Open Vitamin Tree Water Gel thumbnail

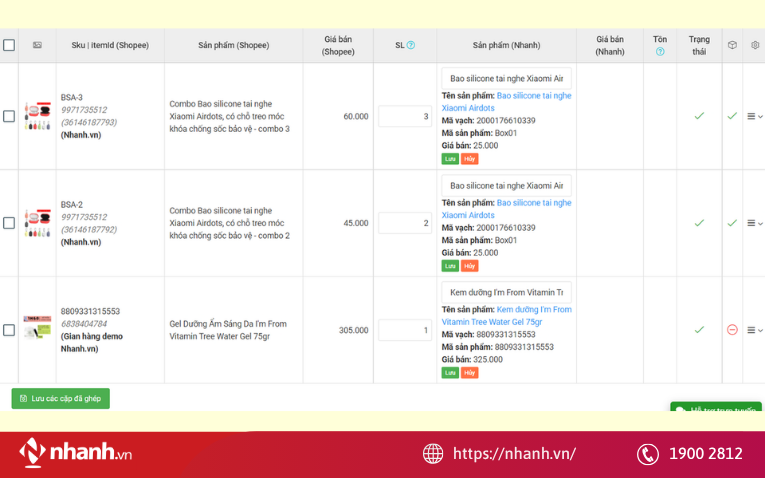click(38, 327)
